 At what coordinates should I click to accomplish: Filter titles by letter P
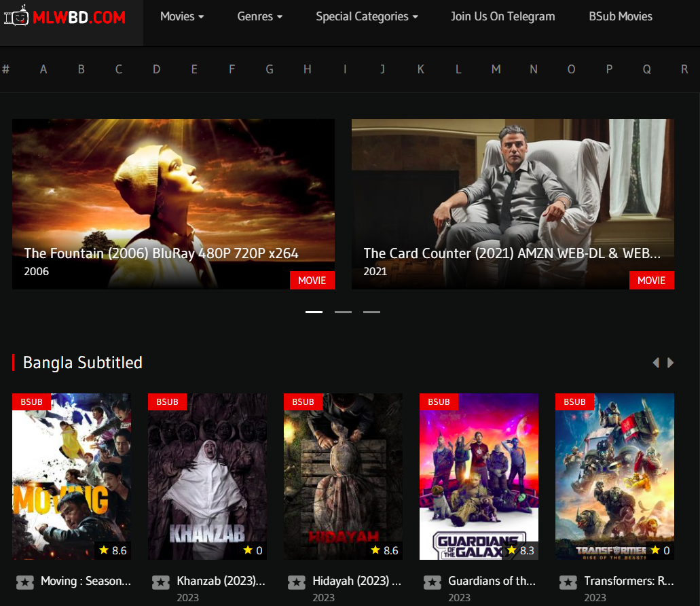[x=609, y=69]
